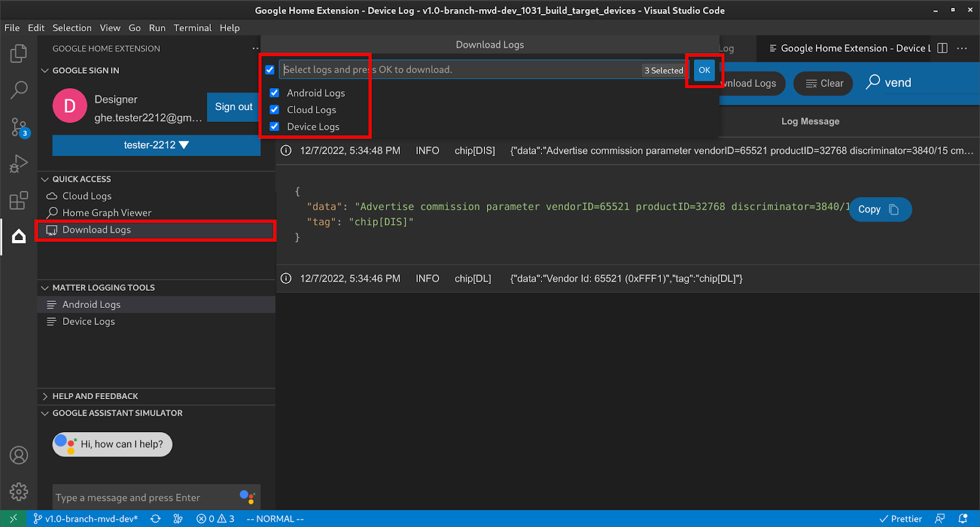This screenshot has height=527, width=980.
Task: Open the tester-2212 project dropdown
Action: (x=156, y=145)
